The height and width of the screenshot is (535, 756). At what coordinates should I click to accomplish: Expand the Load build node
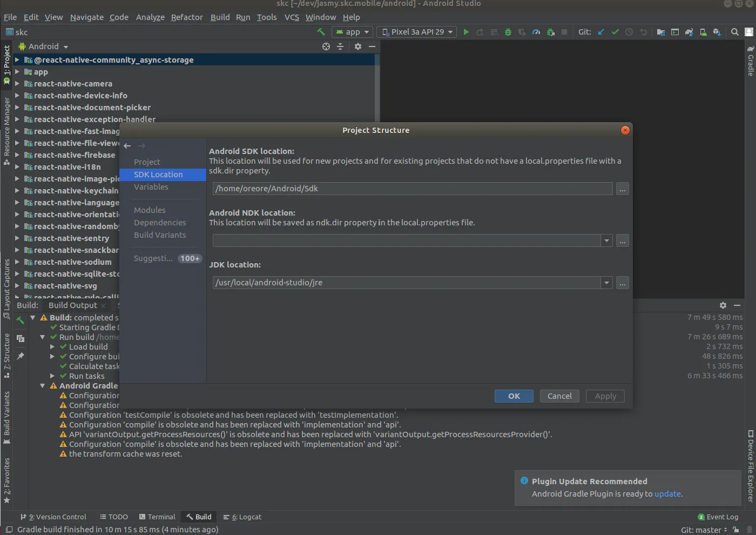point(52,347)
